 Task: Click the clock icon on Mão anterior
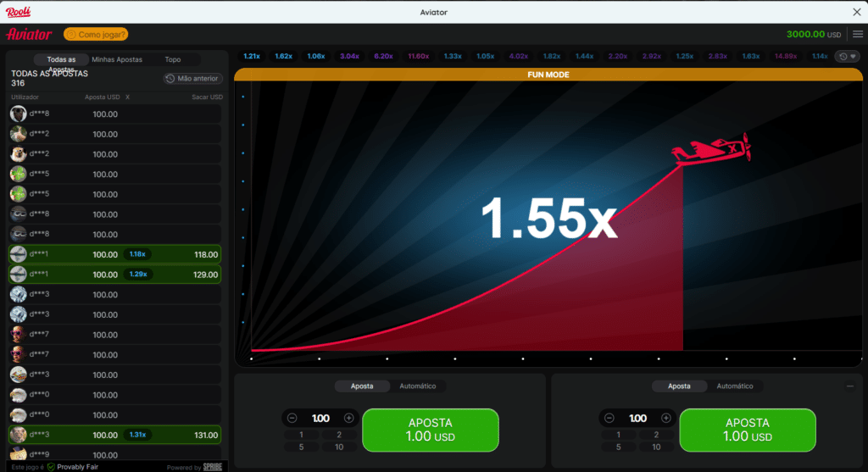tap(170, 79)
